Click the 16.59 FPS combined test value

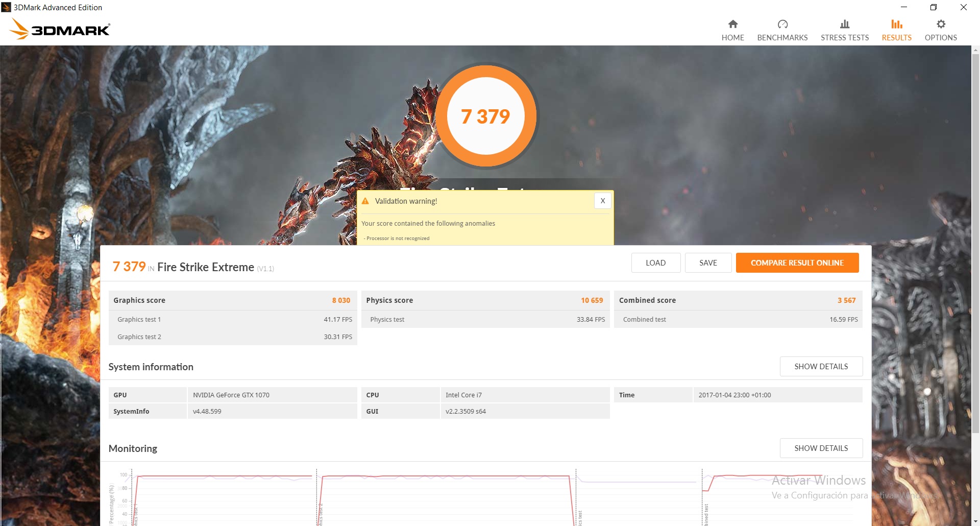[844, 319]
